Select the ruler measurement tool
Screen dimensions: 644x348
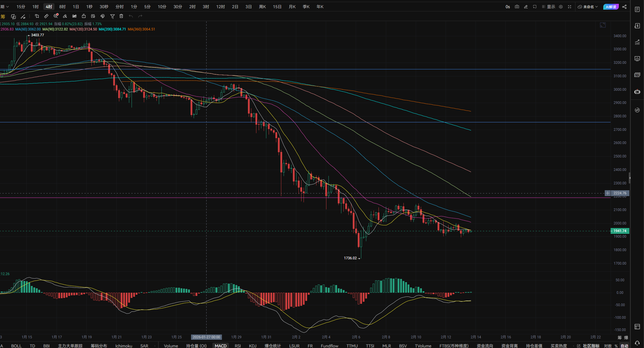pyautogui.click(x=46, y=16)
